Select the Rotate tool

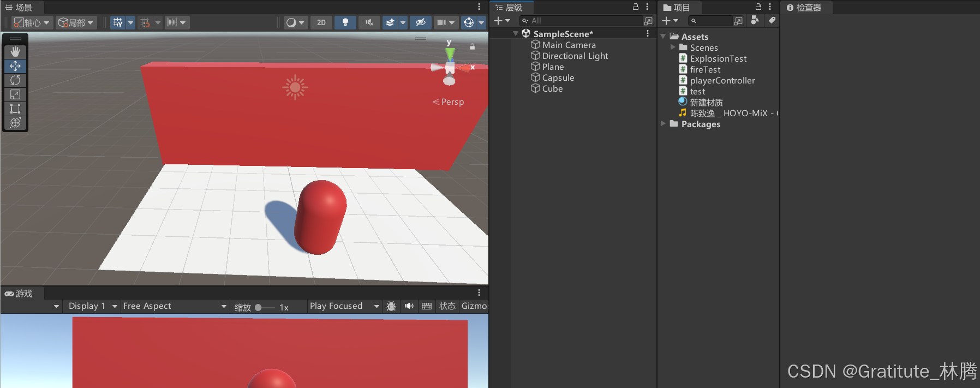click(15, 80)
